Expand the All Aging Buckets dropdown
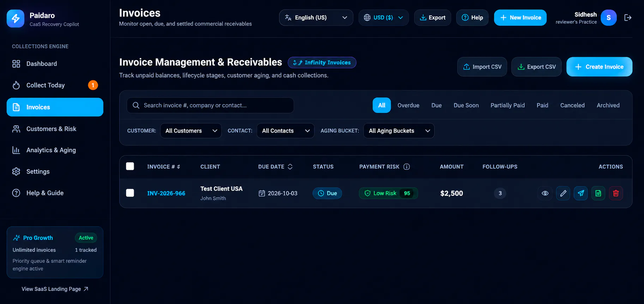Image resolution: width=644 pixels, height=304 pixels. [x=399, y=131]
